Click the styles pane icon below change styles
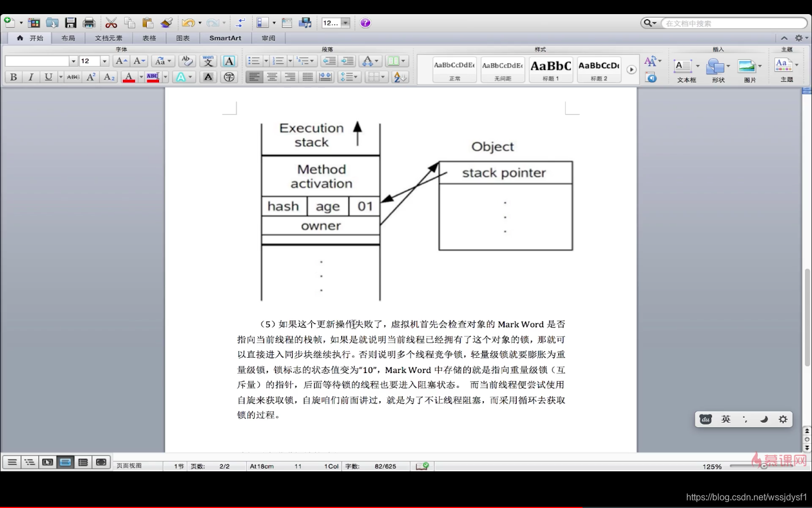 click(x=651, y=77)
